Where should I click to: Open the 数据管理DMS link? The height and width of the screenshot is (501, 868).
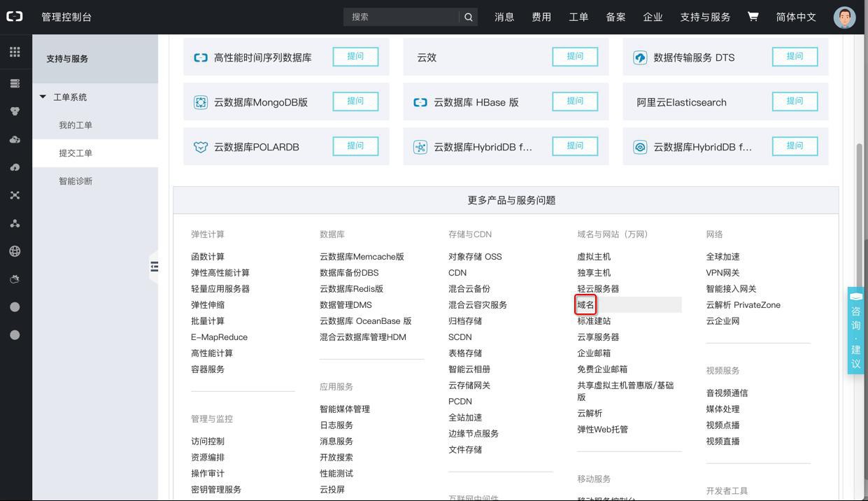tap(346, 305)
